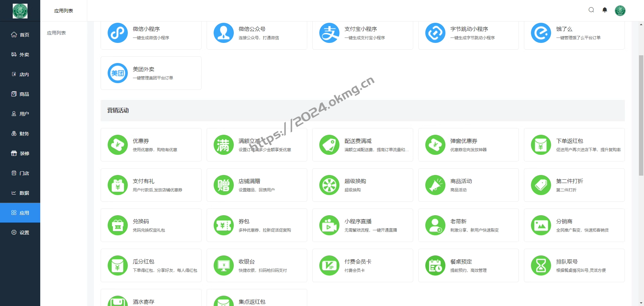Select the 付费会员卡 VIP icon
Screen dimensions: 644x306
click(x=329, y=265)
